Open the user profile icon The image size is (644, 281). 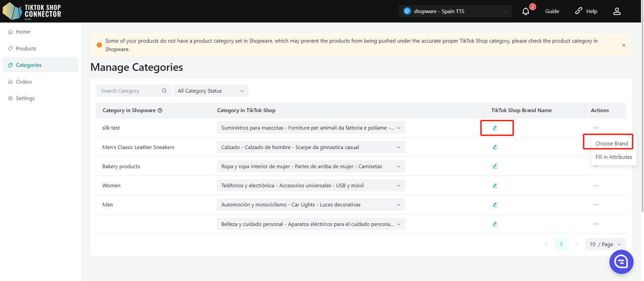[617, 11]
